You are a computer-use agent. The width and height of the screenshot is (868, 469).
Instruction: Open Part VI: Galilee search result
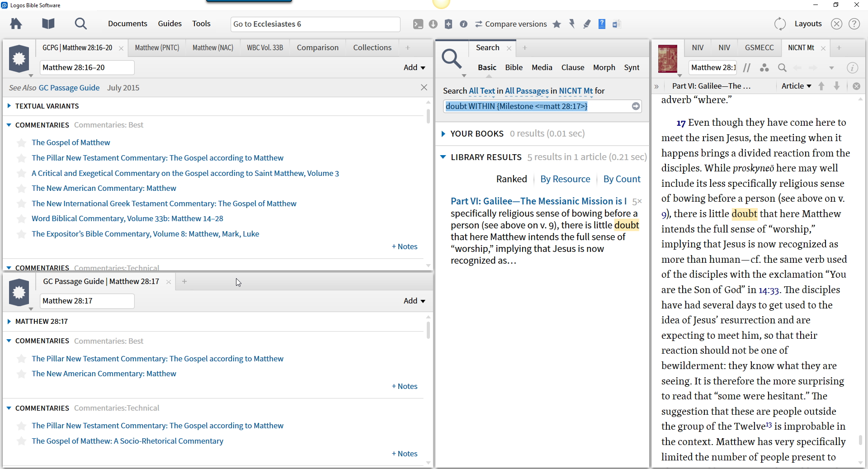pyautogui.click(x=538, y=201)
